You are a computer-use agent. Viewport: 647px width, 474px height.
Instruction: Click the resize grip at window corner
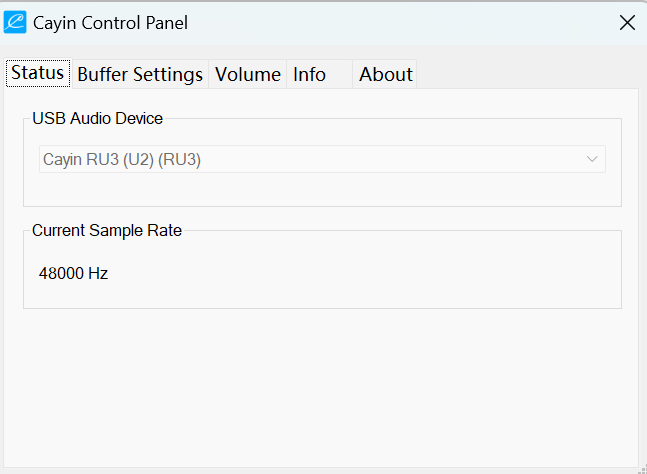click(640, 467)
